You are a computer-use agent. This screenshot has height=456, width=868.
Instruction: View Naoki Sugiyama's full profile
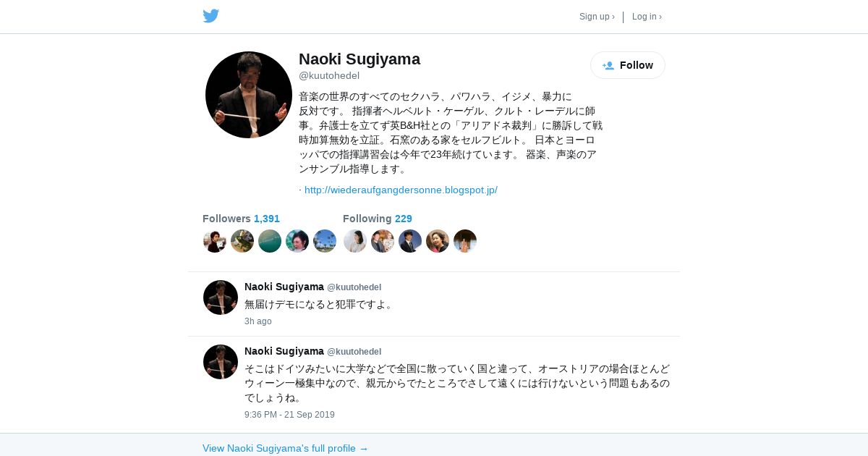(x=286, y=448)
